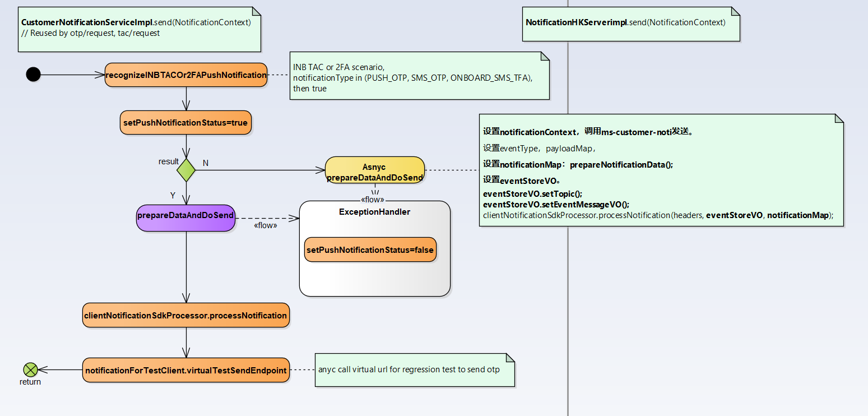Viewport: 868px width, 416px height.
Task: Click the flow final node with X
Action: click(30, 369)
